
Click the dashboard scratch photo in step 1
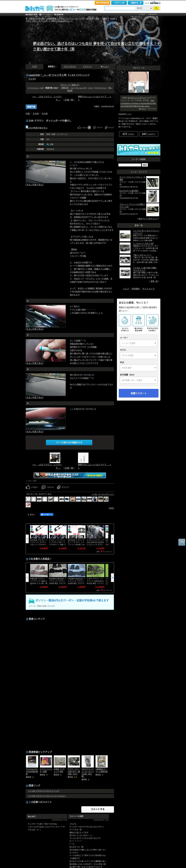[x=46, y=172]
